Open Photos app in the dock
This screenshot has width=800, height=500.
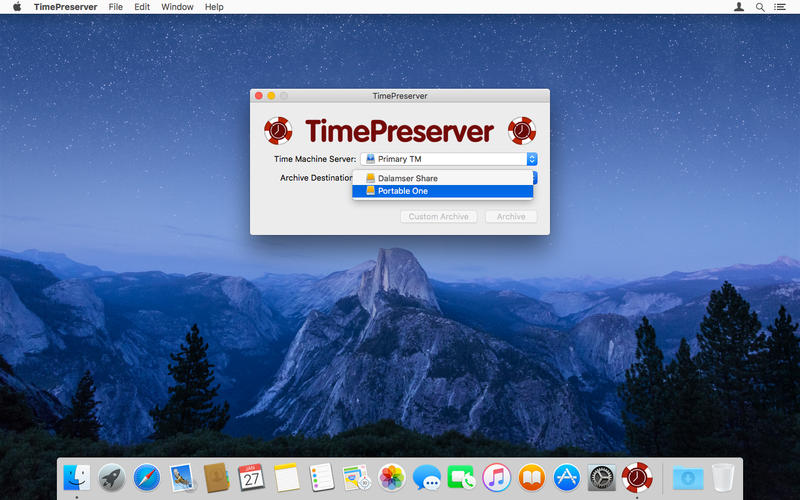[392, 477]
